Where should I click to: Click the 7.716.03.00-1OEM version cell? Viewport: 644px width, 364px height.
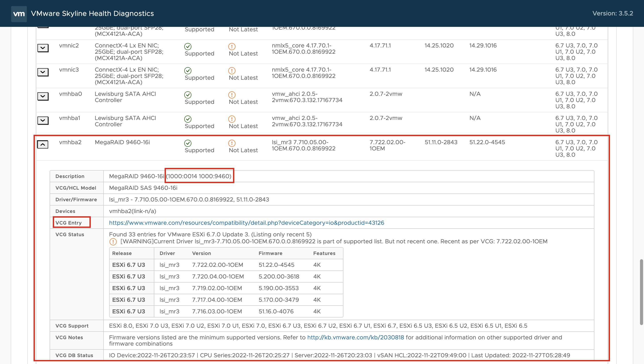point(217,311)
